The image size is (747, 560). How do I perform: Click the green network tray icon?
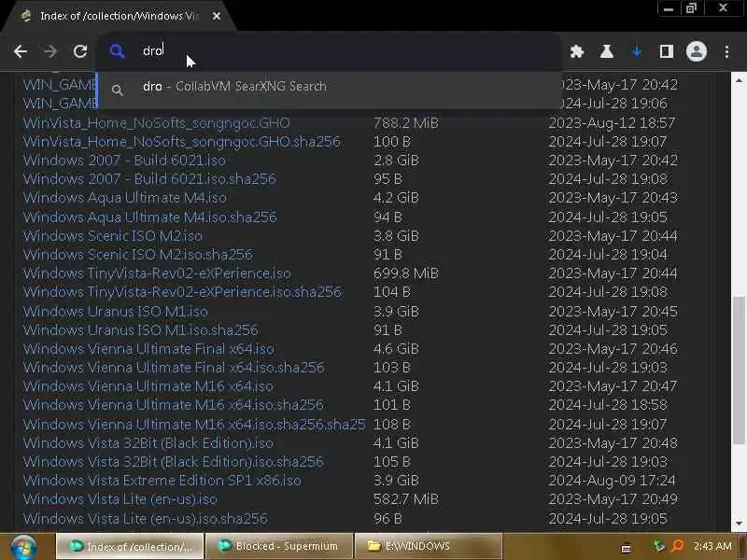point(659,546)
